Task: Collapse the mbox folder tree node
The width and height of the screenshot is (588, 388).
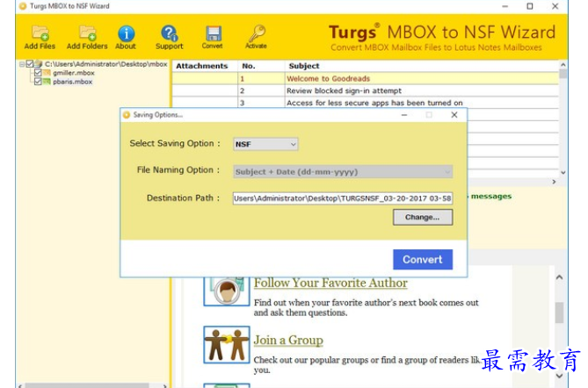Action: point(22,64)
